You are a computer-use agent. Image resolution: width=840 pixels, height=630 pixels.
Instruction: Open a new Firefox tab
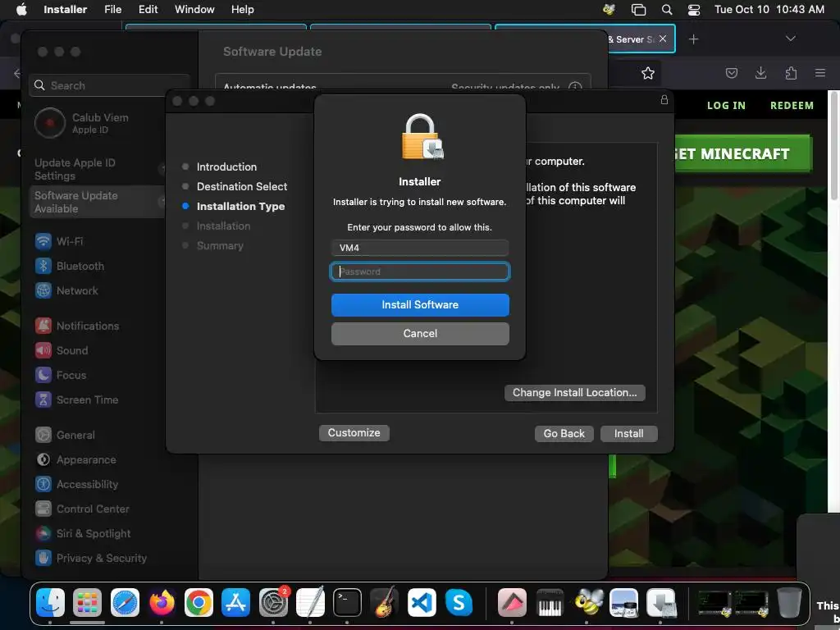point(694,39)
